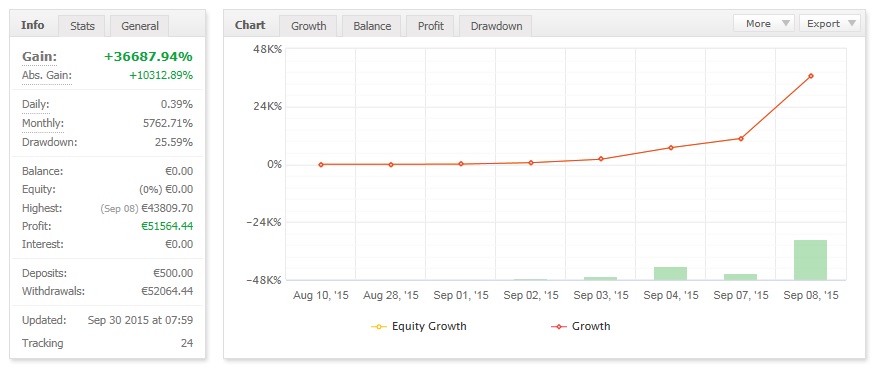The image size is (876, 370).
Task: Click the Tracking count 24
Action: click(x=187, y=343)
